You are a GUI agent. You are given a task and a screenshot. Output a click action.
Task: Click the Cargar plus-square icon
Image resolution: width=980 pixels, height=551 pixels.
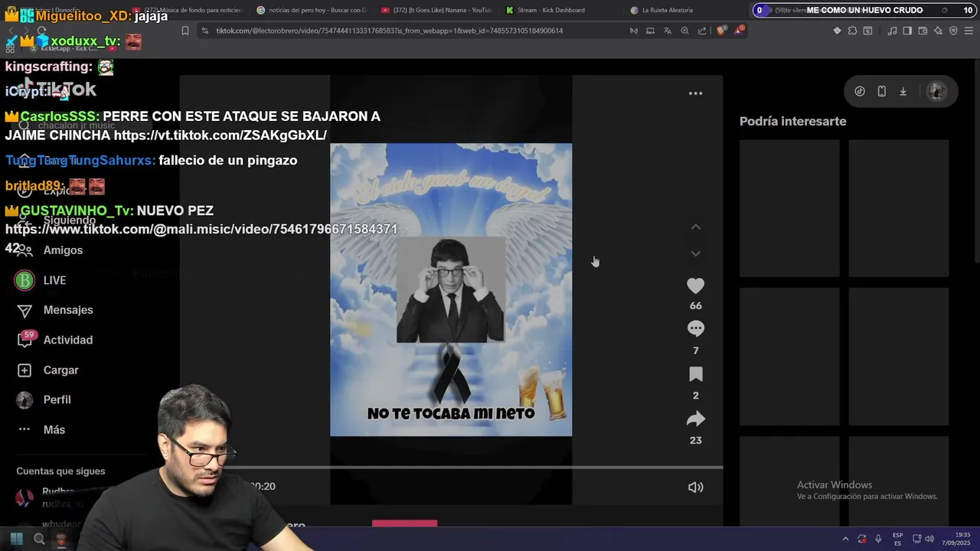pos(24,370)
